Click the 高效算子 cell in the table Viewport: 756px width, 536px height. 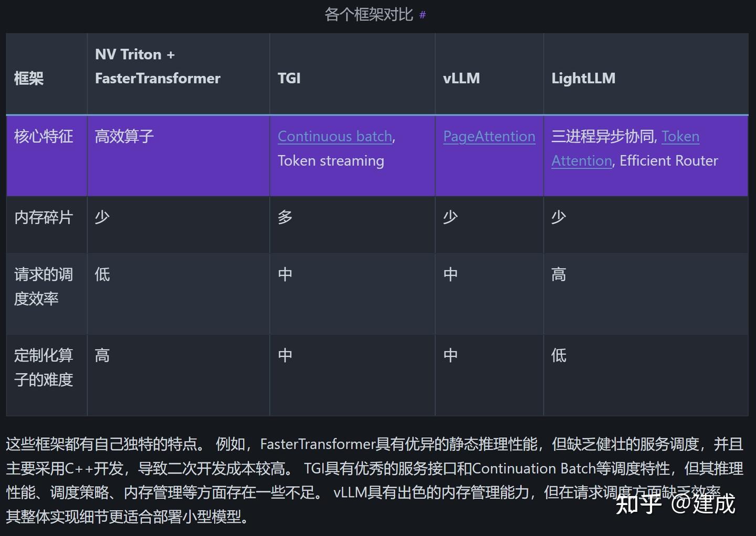coord(124,136)
